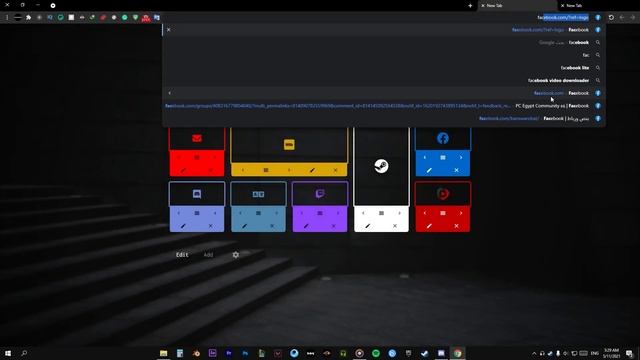Click the pencil icon on Gmail tile
This screenshot has width=640, height=360.
click(183, 170)
